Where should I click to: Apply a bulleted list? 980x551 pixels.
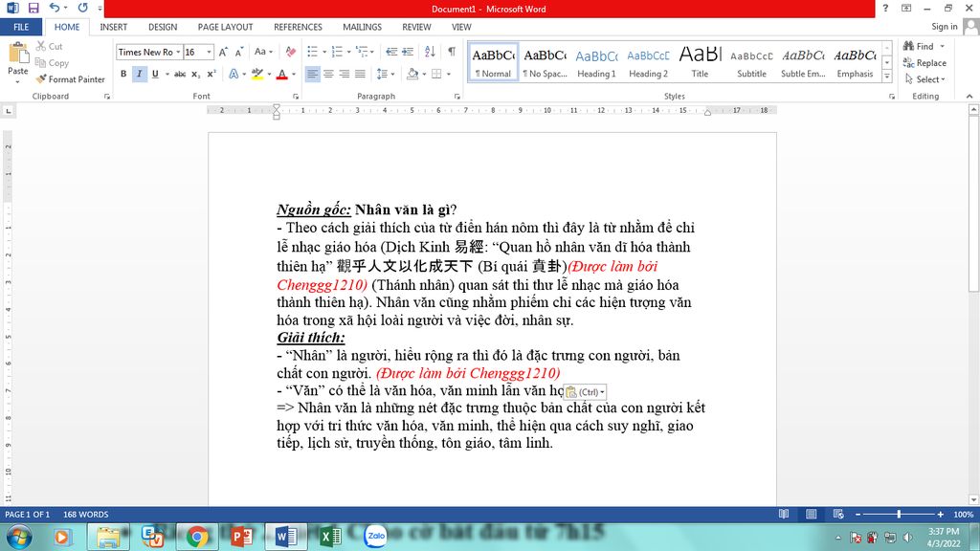(x=313, y=52)
